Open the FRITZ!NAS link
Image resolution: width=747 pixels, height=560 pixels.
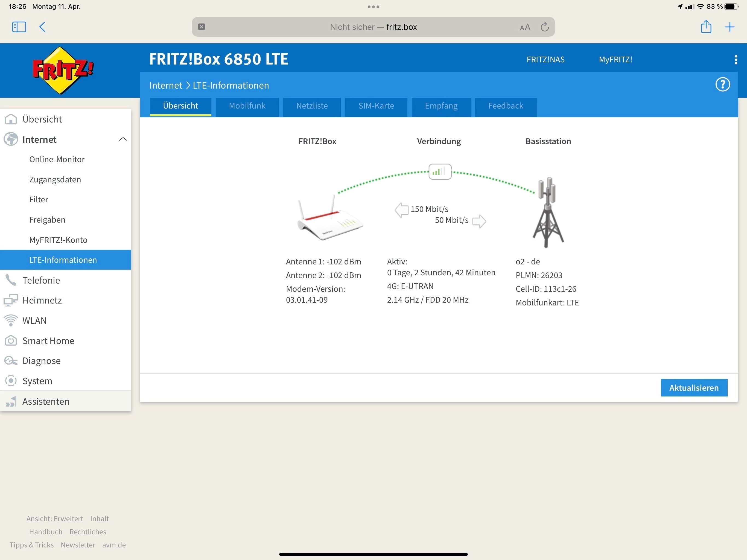tap(545, 59)
